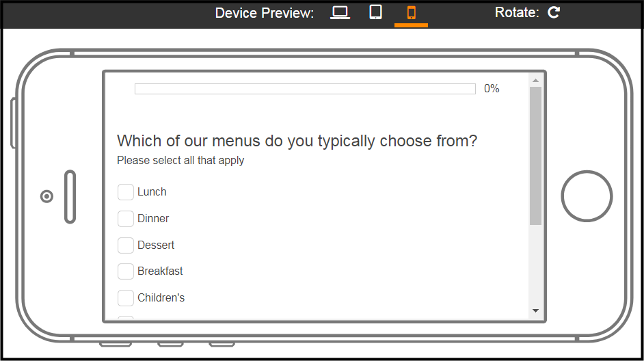Tick the Children's menu checkbox

point(126,297)
